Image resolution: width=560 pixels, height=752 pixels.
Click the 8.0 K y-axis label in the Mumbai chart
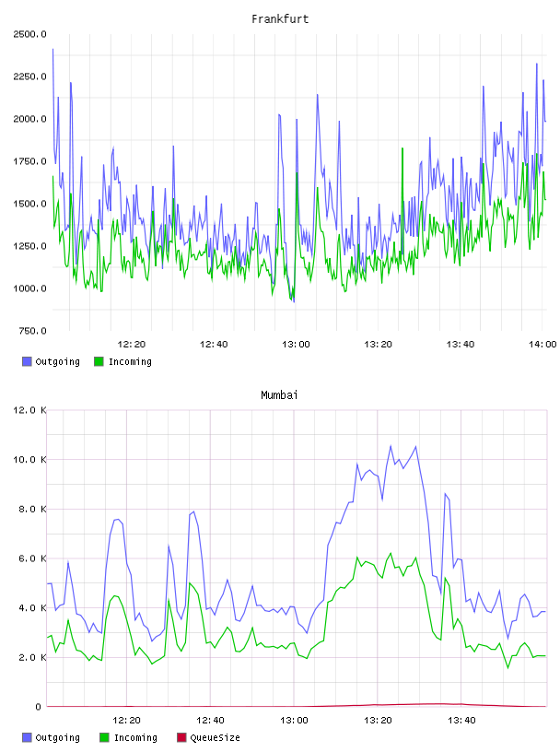[32, 509]
